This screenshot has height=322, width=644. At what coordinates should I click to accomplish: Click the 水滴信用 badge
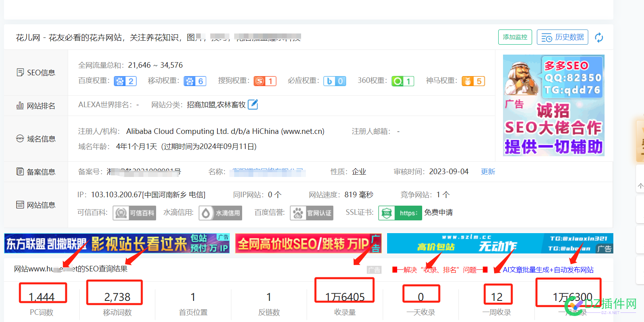pyautogui.click(x=221, y=213)
